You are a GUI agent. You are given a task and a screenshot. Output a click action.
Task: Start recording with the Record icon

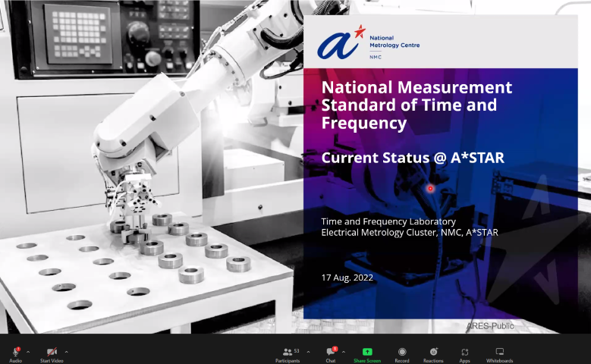[x=402, y=353]
